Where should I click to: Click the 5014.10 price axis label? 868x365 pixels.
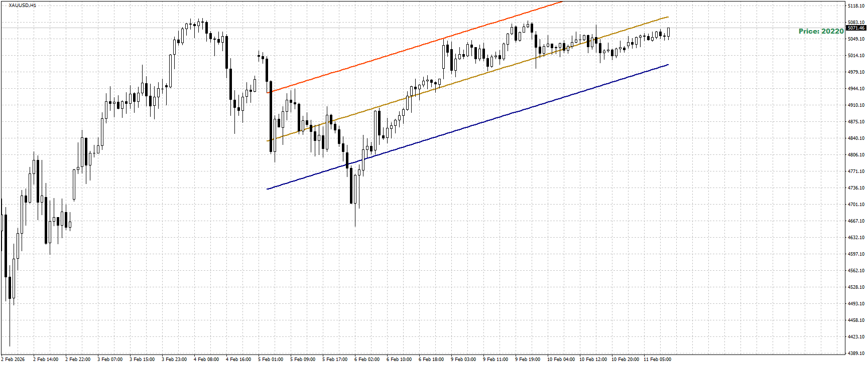tap(855, 56)
